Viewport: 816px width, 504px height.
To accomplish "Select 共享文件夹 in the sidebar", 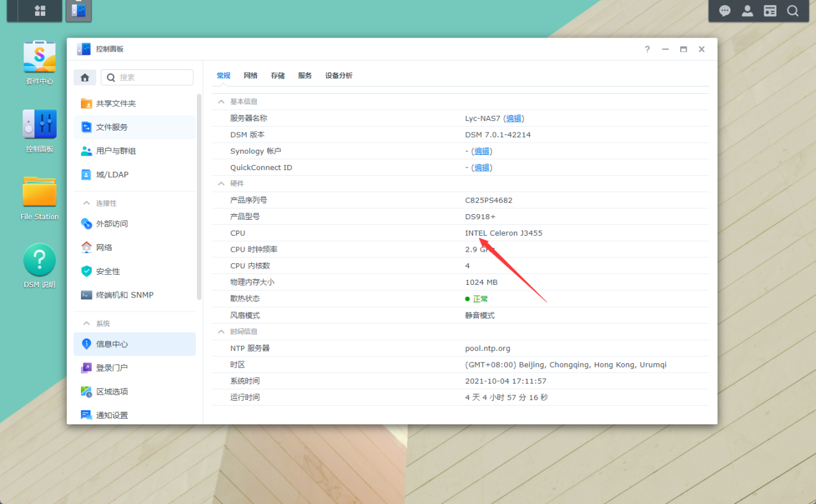I will 117,103.
